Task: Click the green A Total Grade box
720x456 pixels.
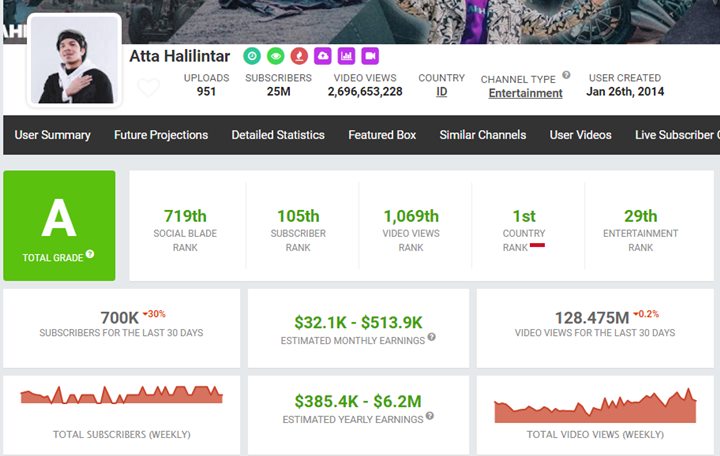Action: (x=59, y=225)
